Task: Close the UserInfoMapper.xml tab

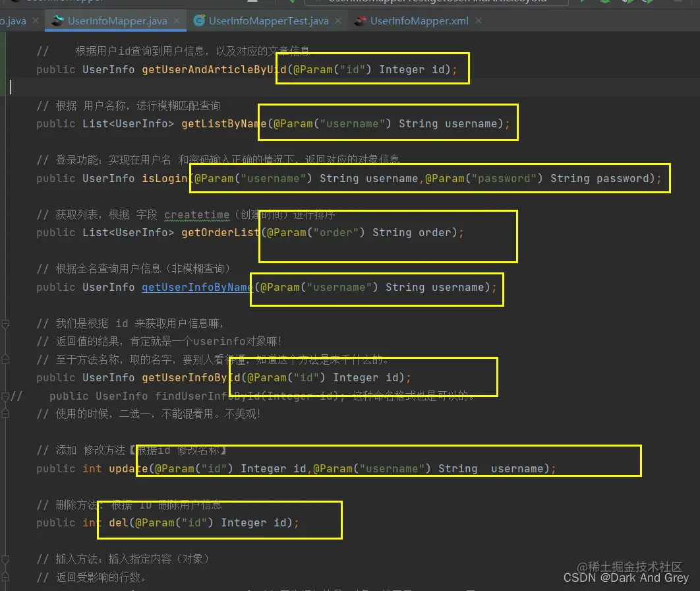Action: pyautogui.click(x=479, y=20)
